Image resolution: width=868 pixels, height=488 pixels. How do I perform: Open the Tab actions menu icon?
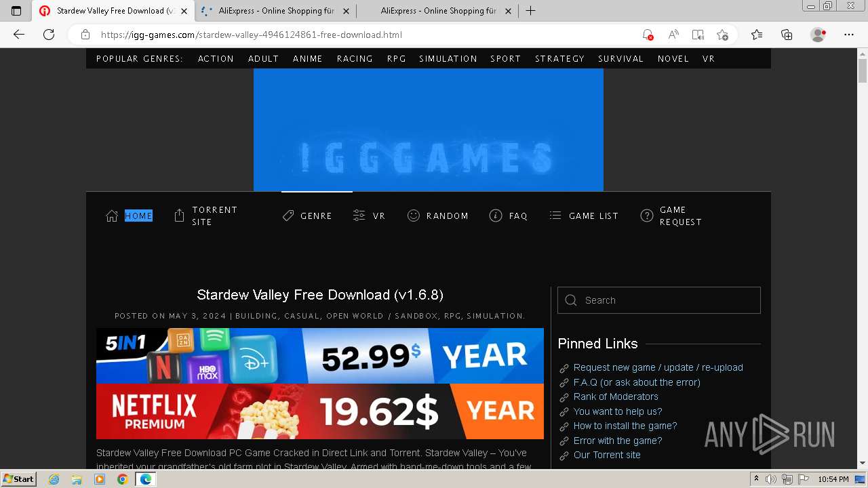pyautogui.click(x=16, y=11)
